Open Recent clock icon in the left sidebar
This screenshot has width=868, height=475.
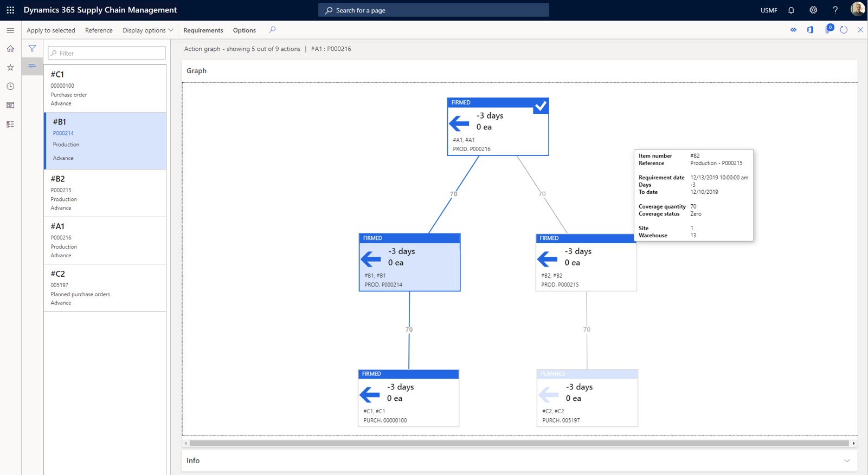coord(10,86)
